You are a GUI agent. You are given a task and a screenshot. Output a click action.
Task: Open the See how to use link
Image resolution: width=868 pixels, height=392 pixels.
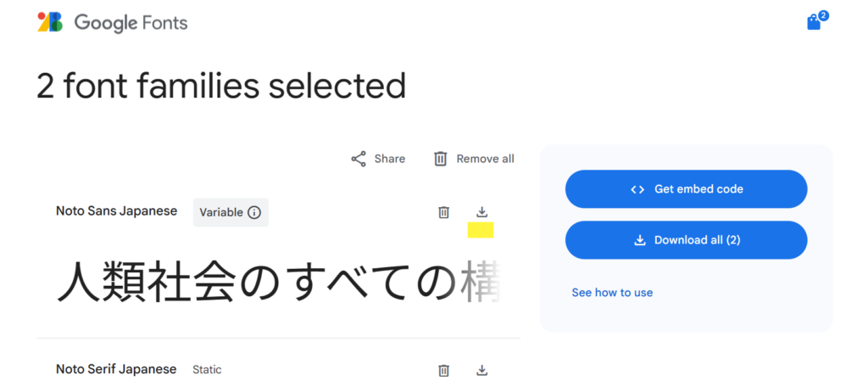point(612,292)
